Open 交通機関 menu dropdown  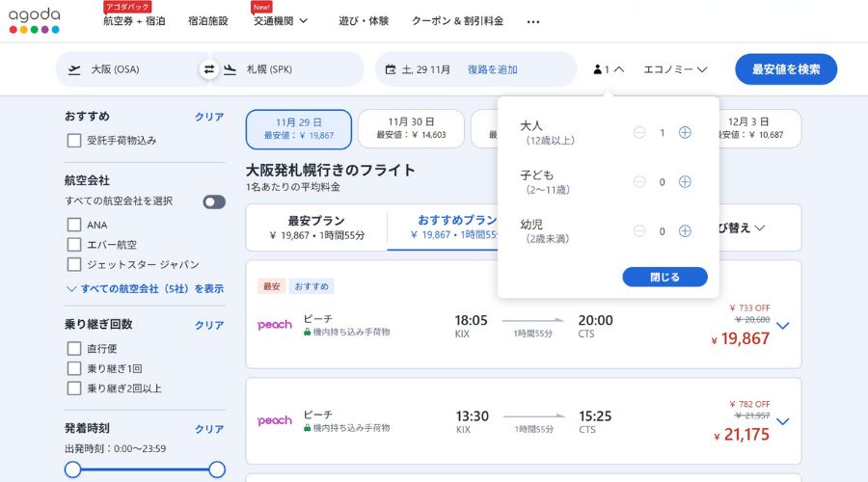click(x=280, y=21)
